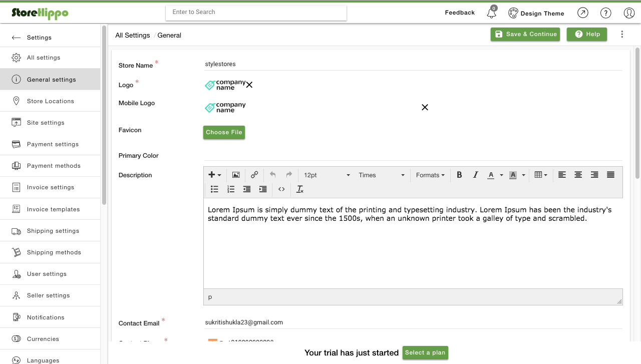Open the table insert menu

[x=541, y=175]
